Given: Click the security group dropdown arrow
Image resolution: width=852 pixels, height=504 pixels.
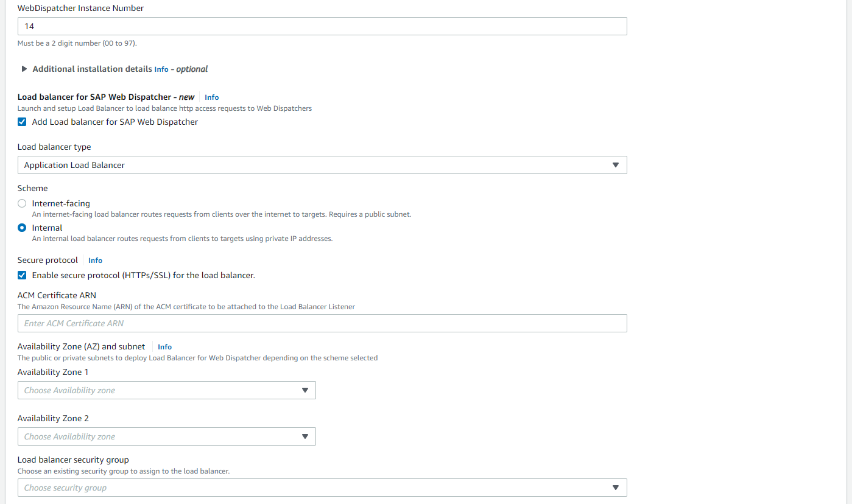Looking at the screenshot, I should (x=615, y=488).
